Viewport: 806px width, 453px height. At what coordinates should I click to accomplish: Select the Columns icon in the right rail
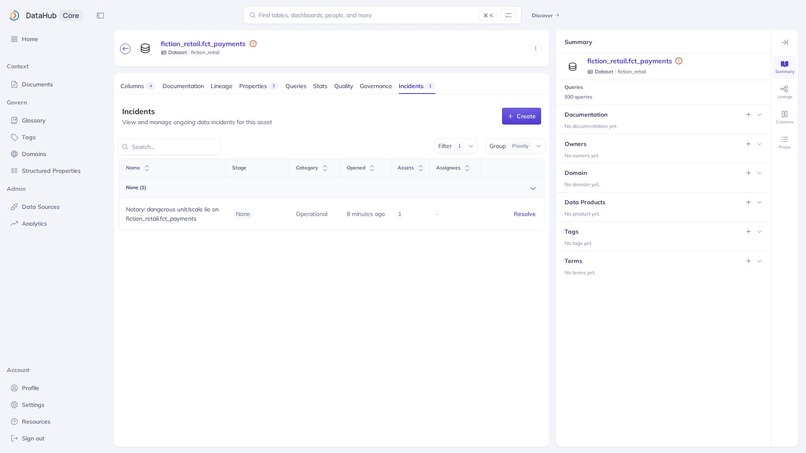(x=784, y=117)
